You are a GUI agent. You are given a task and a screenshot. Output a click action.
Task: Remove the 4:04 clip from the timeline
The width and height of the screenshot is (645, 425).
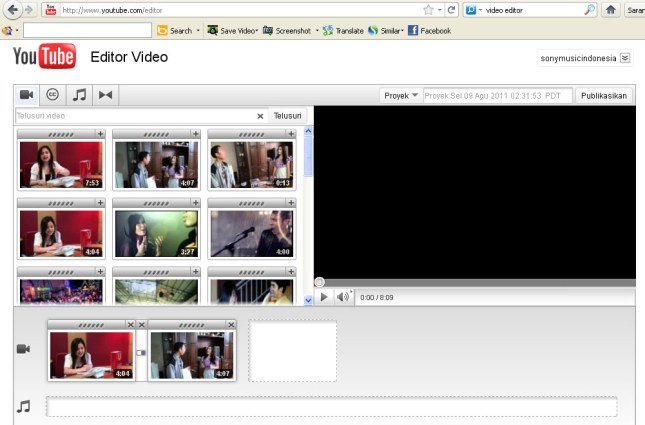coord(131,325)
